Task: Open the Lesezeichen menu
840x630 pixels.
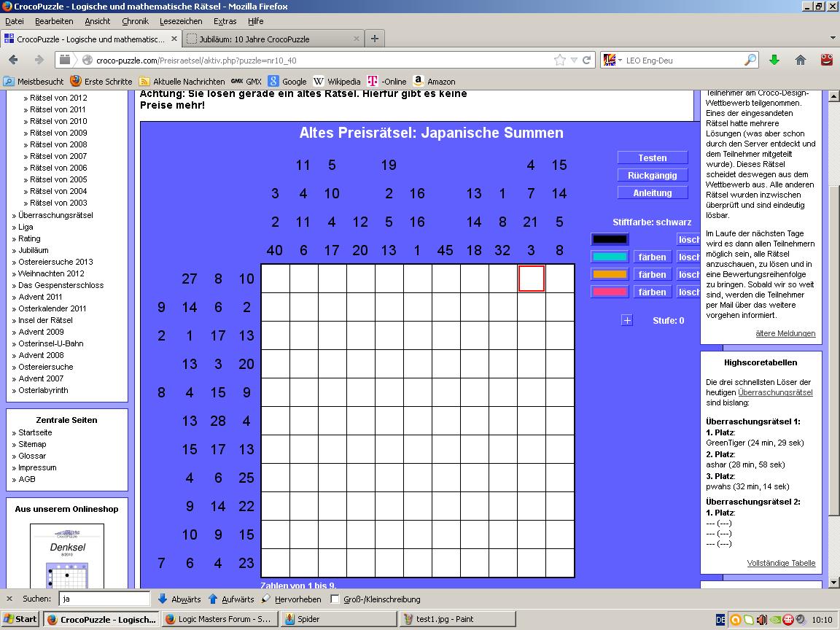Action: pyautogui.click(x=181, y=21)
